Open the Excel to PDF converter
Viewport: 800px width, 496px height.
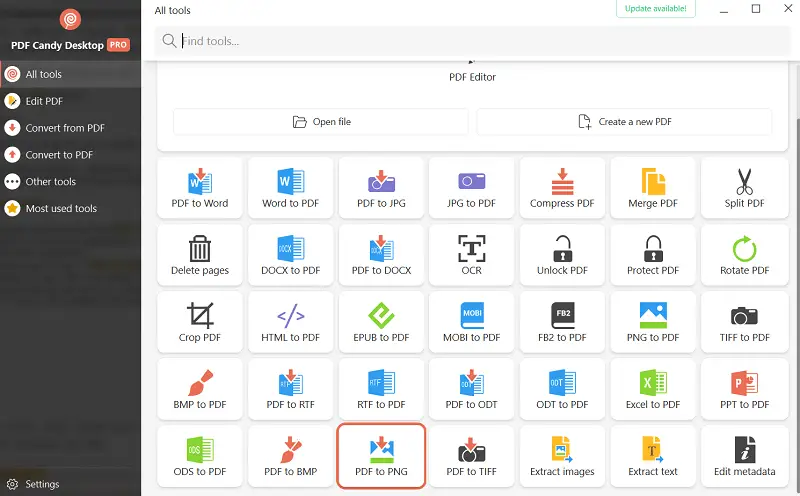653,389
